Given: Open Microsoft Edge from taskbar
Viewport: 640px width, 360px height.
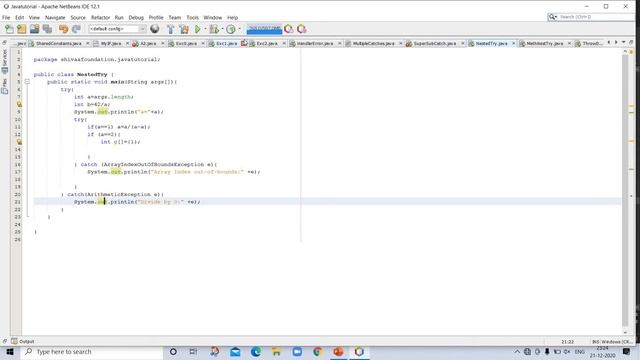Looking at the screenshot, I should pyautogui.click(x=256, y=352).
